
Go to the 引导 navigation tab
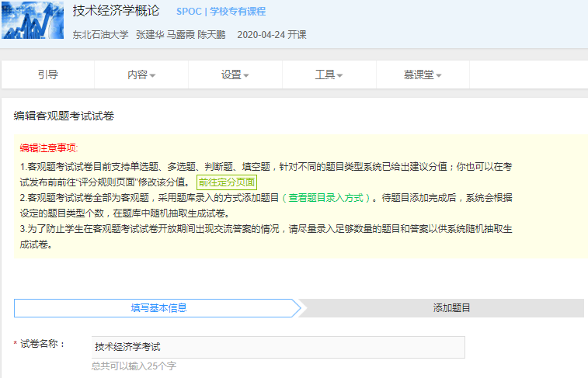click(48, 75)
